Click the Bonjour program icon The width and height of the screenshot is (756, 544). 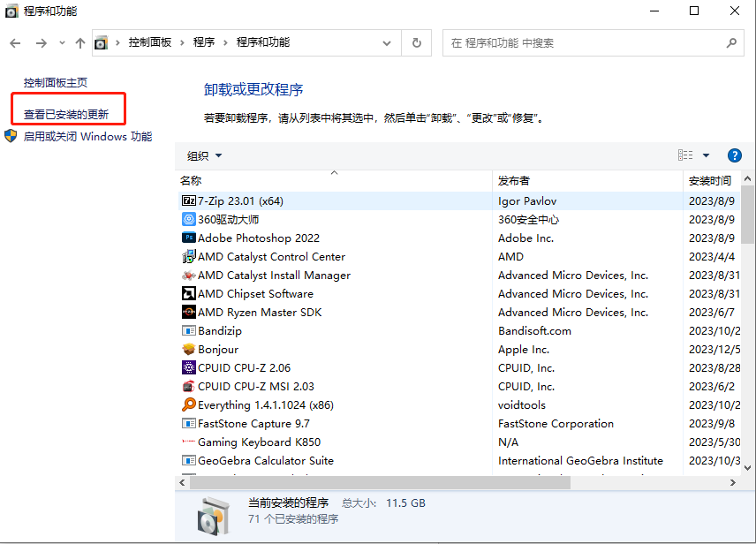(x=188, y=349)
